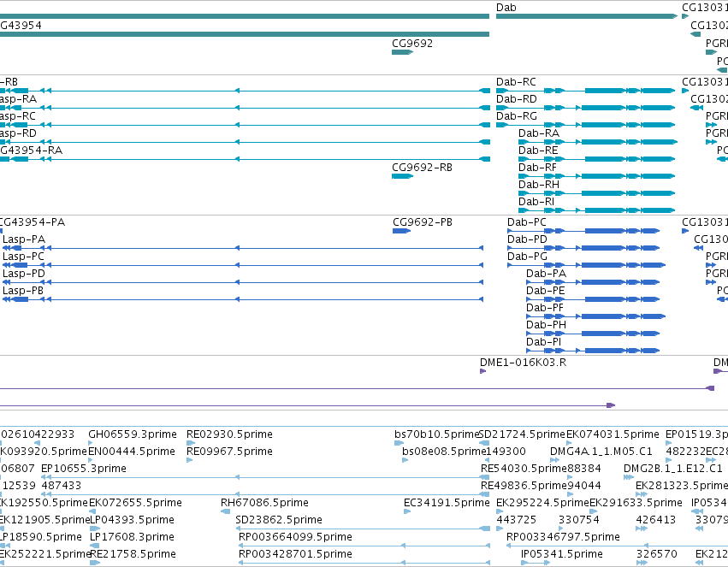Open protein Lasp-PB
Image resolution: width=728 pixels, height=567 pixels.
243,299
